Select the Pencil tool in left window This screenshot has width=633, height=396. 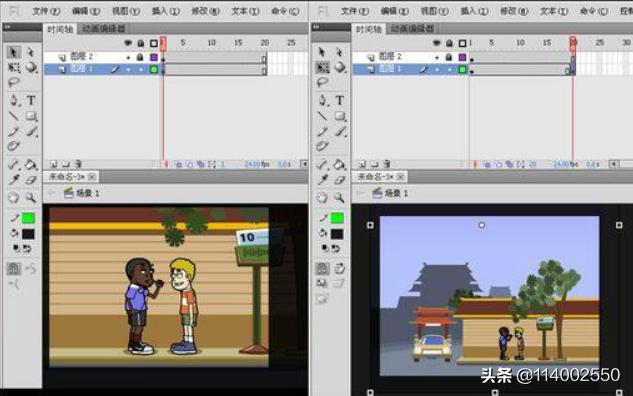click(14, 132)
